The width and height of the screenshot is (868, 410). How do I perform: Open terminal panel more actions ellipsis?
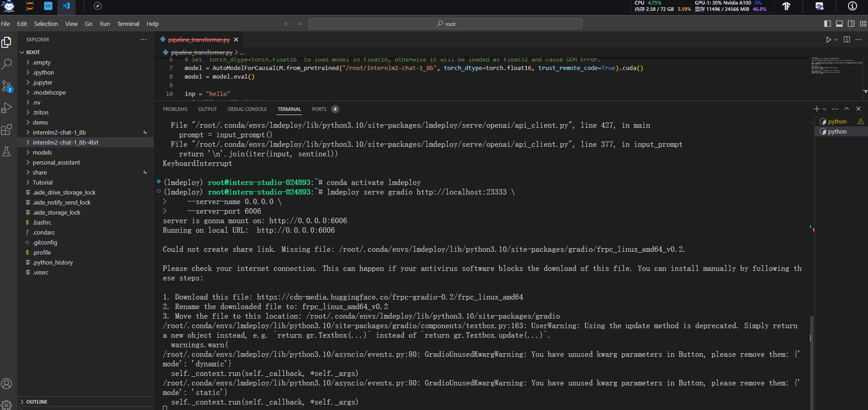835,109
